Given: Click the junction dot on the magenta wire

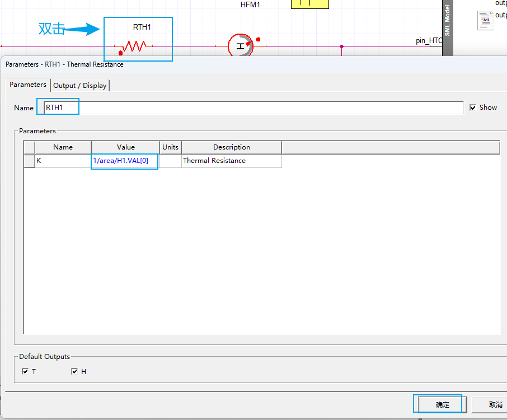Looking at the screenshot, I should [342, 46].
